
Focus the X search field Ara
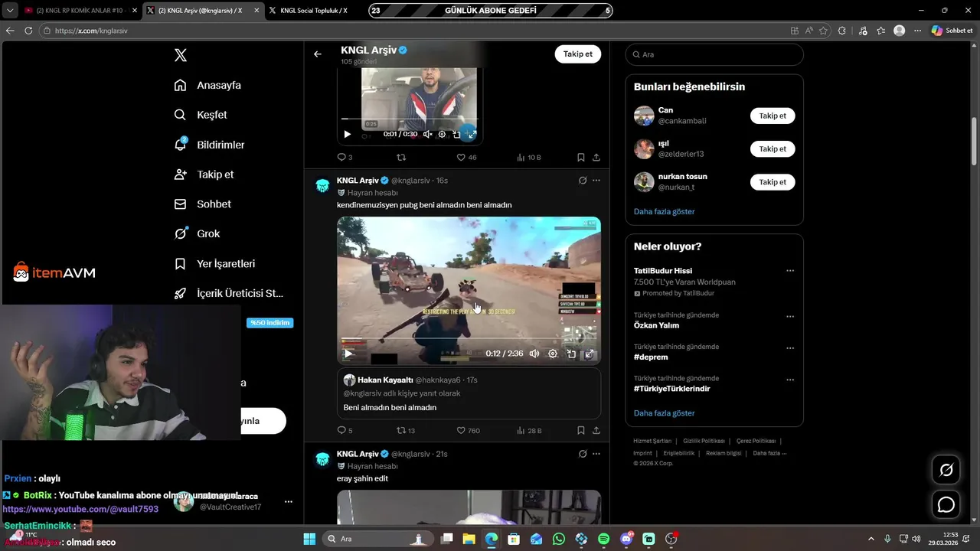(x=714, y=54)
